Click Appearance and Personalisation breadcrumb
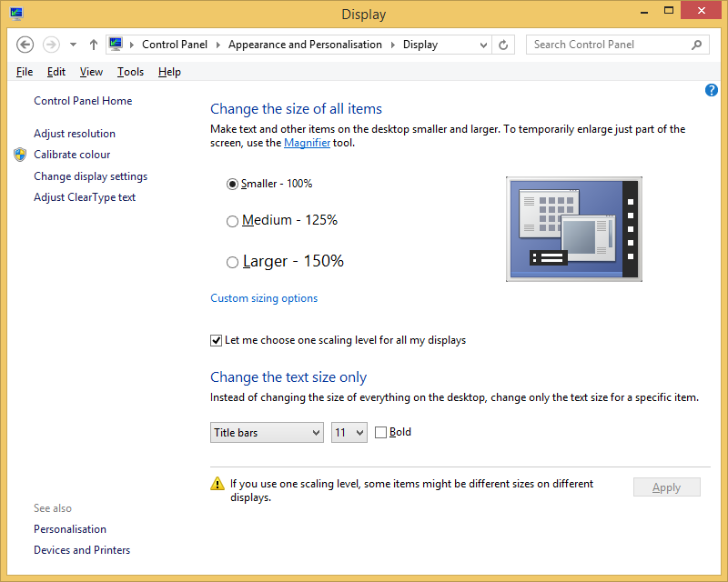This screenshot has height=582, width=728. point(305,45)
